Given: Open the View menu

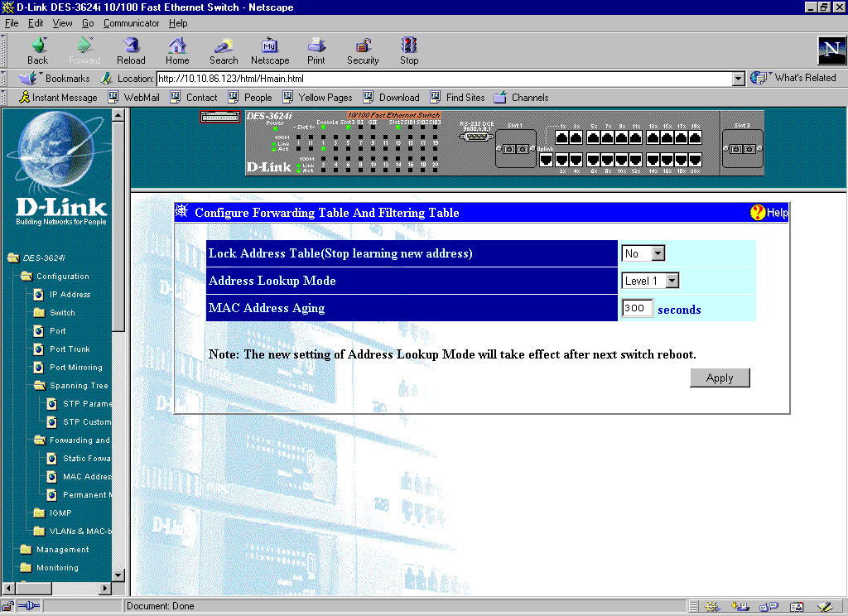Looking at the screenshot, I should pyautogui.click(x=63, y=23).
